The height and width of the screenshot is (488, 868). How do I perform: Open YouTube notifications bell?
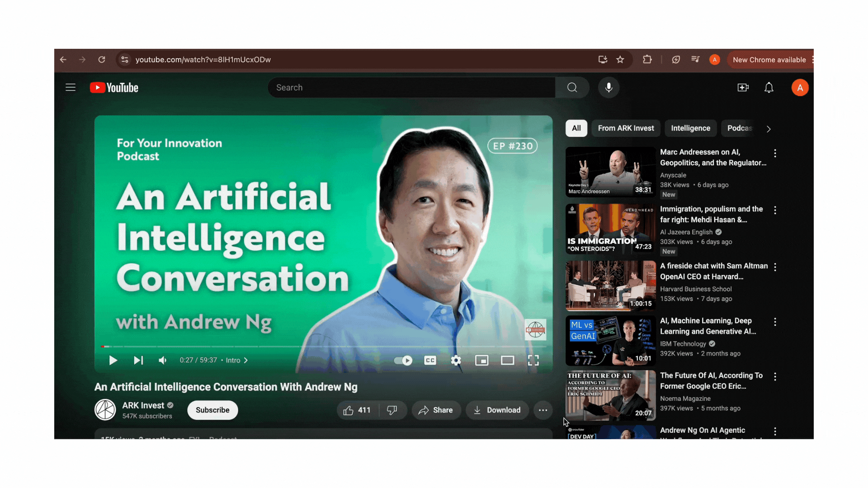tap(769, 88)
